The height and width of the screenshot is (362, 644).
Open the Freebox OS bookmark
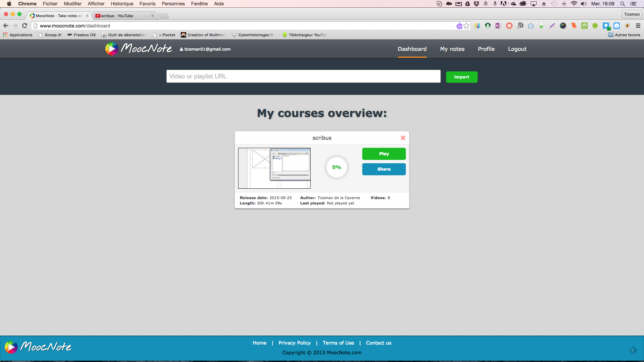[82, 35]
